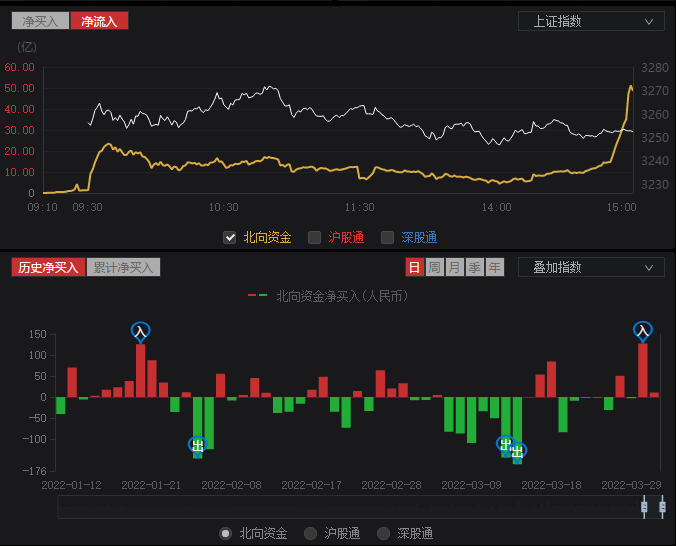This screenshot has width=676, height=546.
Task: Switch to the 净买入 tab
Action: (x=40, y=21)
